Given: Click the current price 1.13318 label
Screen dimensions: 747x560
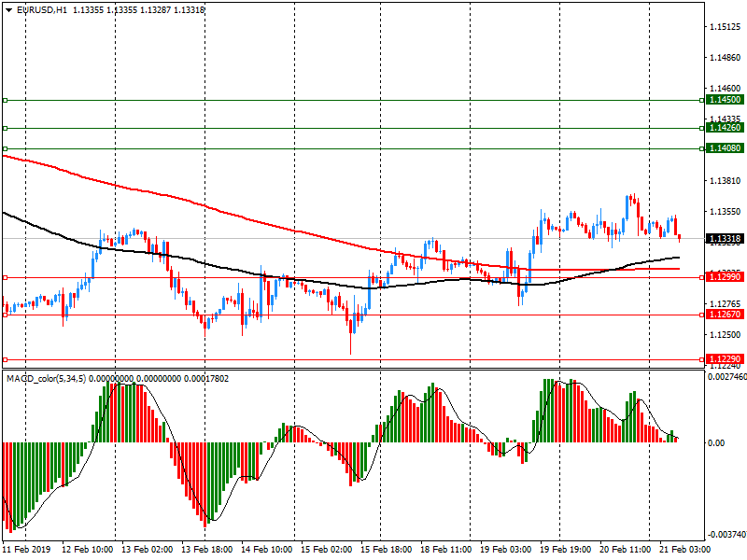Looking at the screenshot, I should (725, 239).
